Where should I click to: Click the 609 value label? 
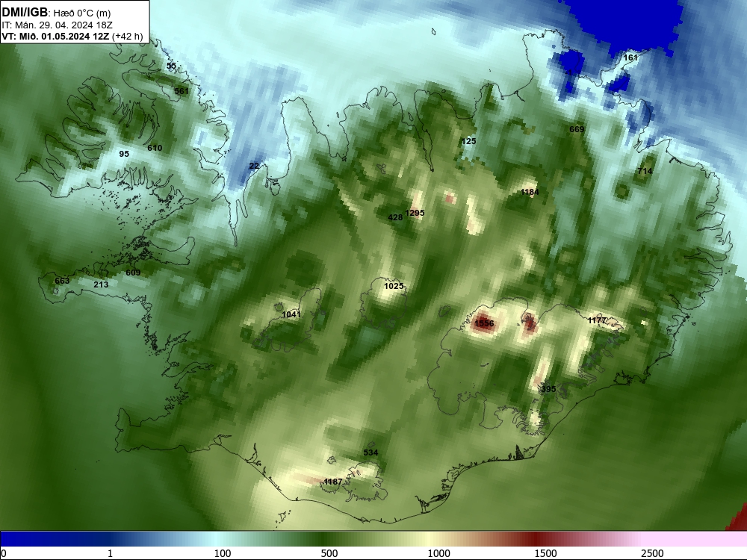coord(133,273)
